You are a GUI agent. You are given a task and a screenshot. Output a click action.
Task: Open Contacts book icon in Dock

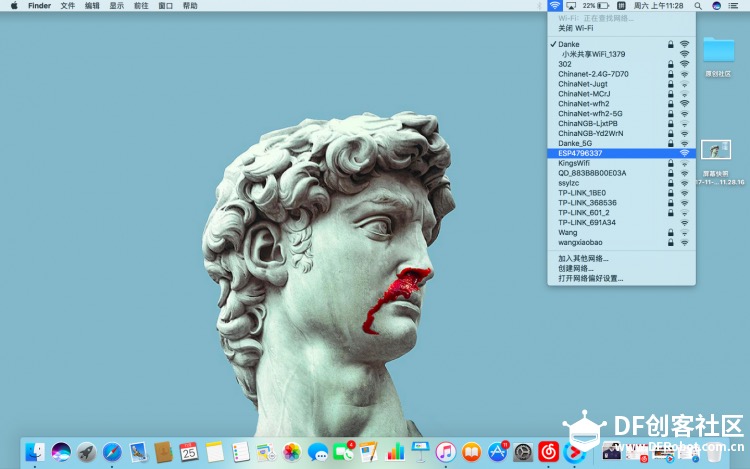[x=164, y=452]
